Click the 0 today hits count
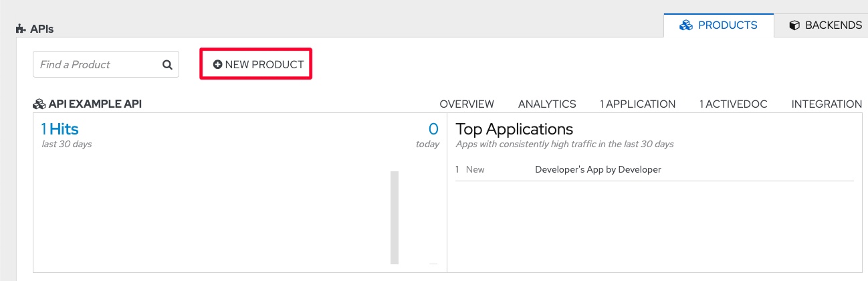 click(433, 129)
